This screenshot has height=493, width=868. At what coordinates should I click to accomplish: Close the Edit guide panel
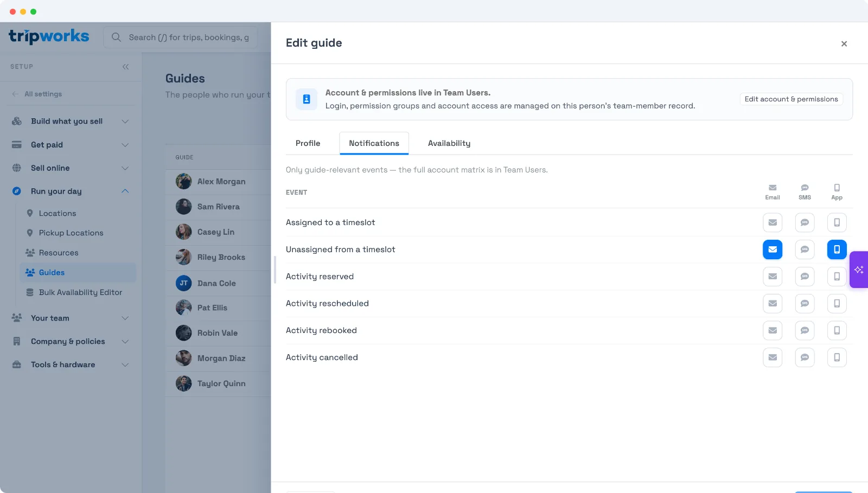point(844,44)
